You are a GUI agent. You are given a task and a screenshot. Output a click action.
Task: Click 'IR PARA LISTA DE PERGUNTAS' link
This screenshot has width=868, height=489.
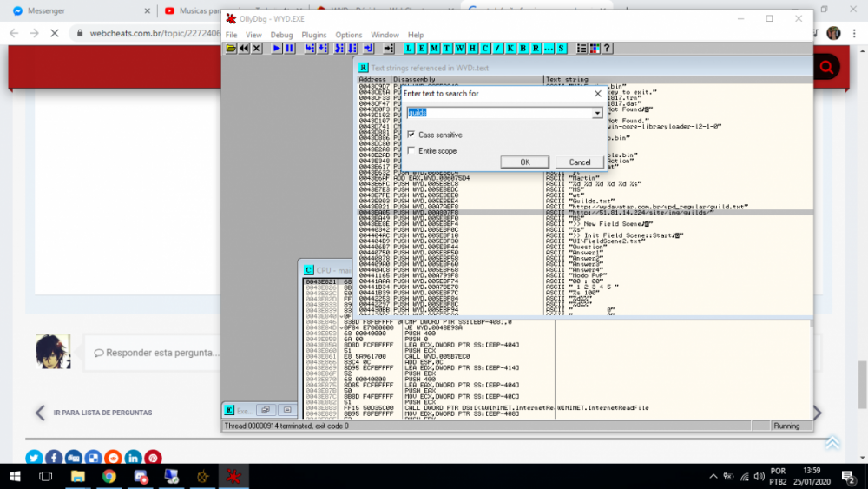(x=103, y=413)
